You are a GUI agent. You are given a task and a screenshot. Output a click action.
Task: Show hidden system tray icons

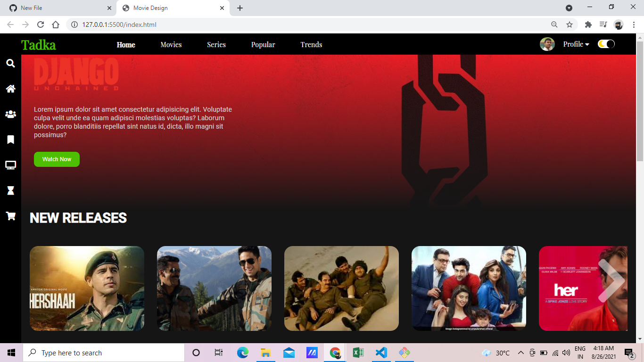click(521, 353)
